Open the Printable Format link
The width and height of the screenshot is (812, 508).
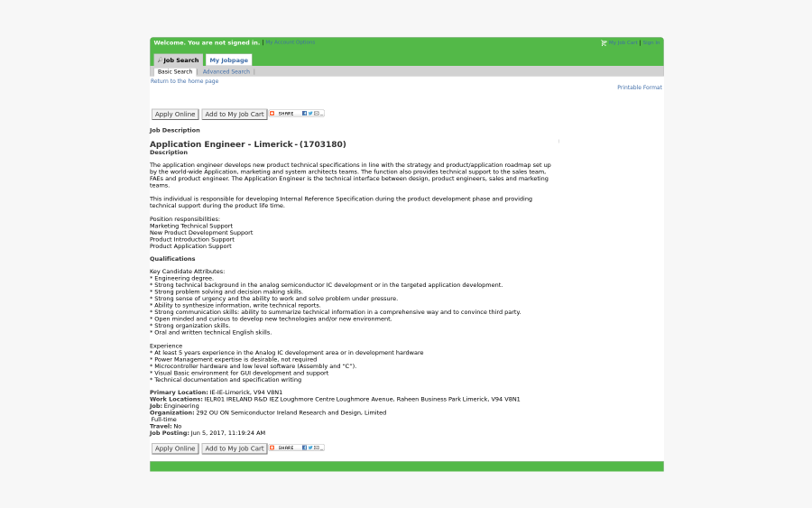tap(640, 87)
